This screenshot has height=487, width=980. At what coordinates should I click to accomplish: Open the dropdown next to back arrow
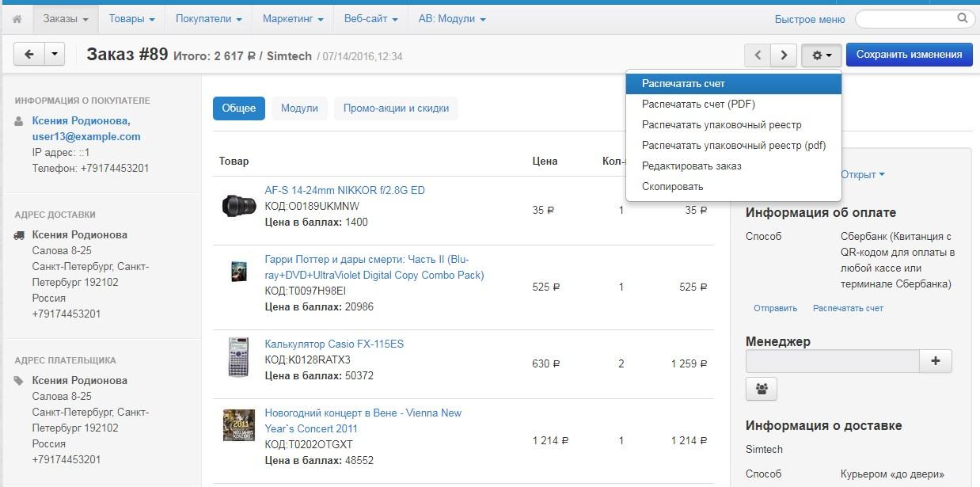[x=54, y=55]
